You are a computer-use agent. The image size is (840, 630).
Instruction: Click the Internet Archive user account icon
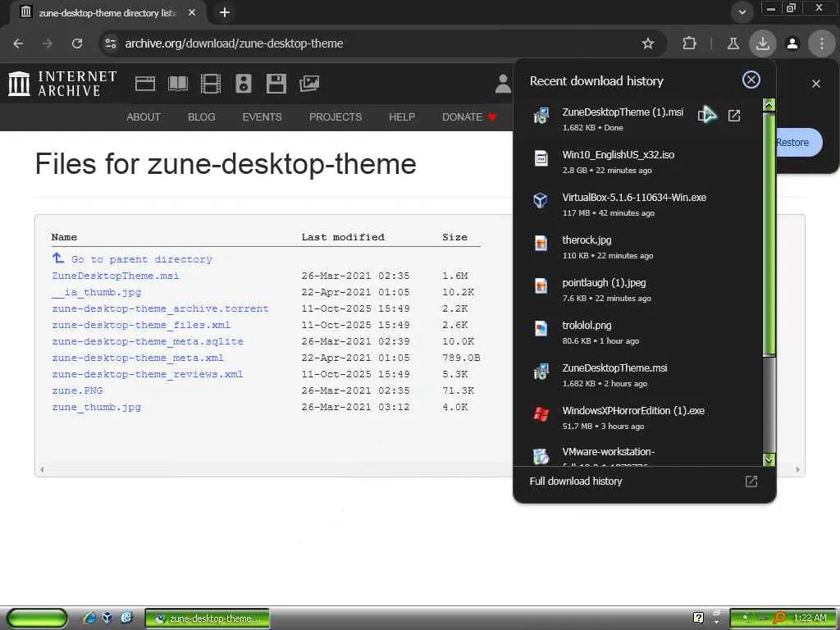503,84
